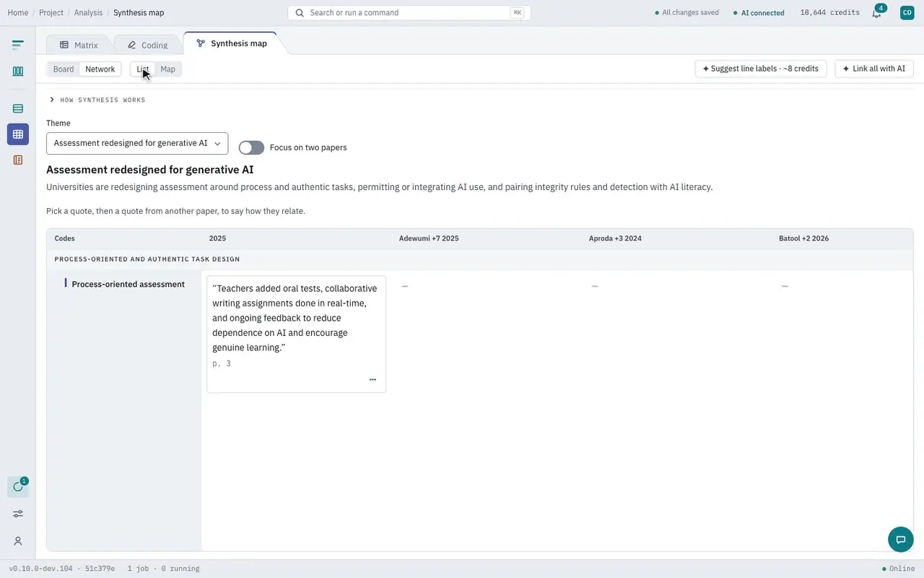Image resolution: width=924 pixels, height=578 pixels.
Task: Open the list view icon in sidebar
Action: coord(18,108)
